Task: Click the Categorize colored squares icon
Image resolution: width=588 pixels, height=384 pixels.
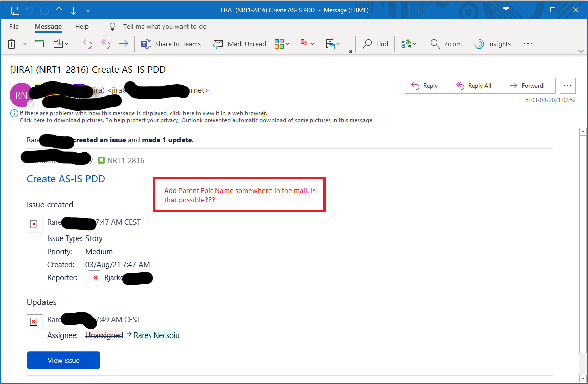Action: 279,44
